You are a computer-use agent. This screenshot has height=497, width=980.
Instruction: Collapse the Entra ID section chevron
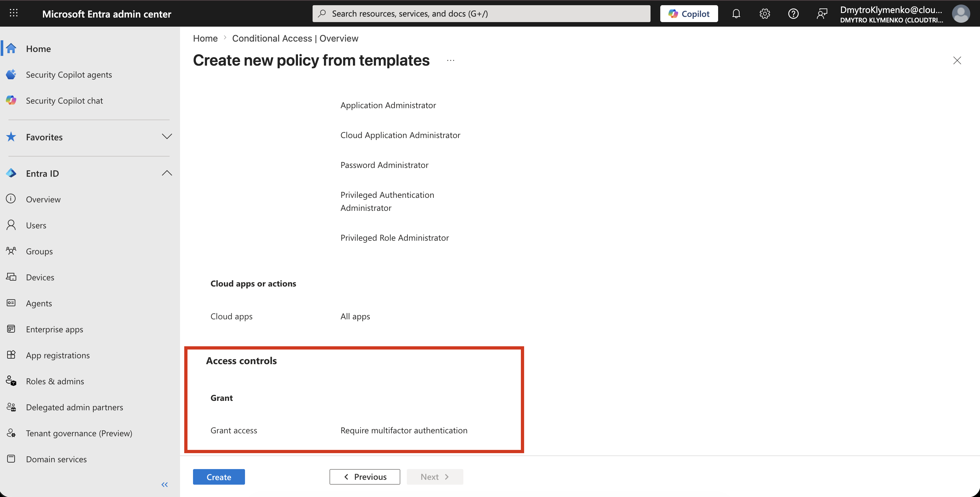pos(167,173)
